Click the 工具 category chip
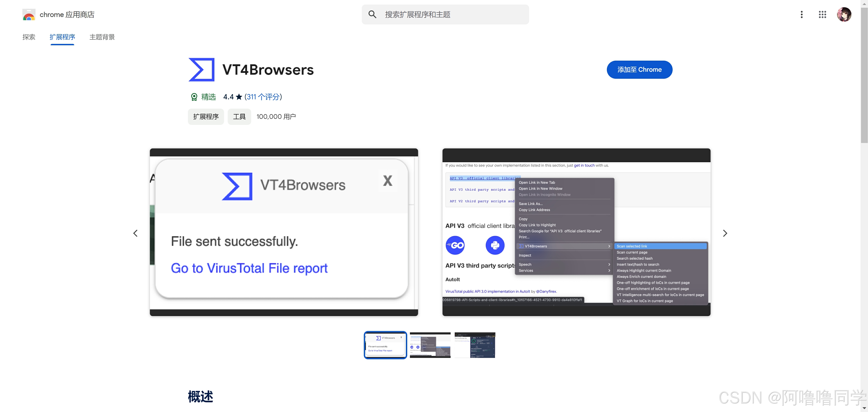The height and width of the screenshot is (412, 868). [239, 117]
